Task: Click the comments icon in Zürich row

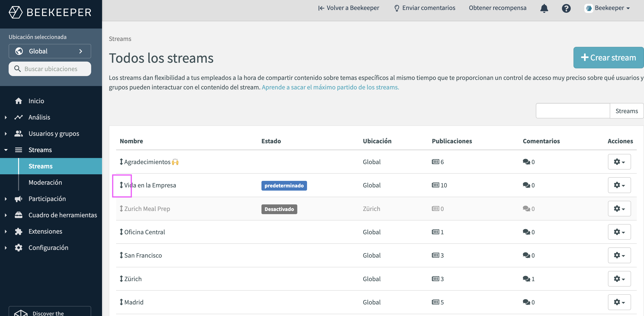Action: [x=526, y=279]
